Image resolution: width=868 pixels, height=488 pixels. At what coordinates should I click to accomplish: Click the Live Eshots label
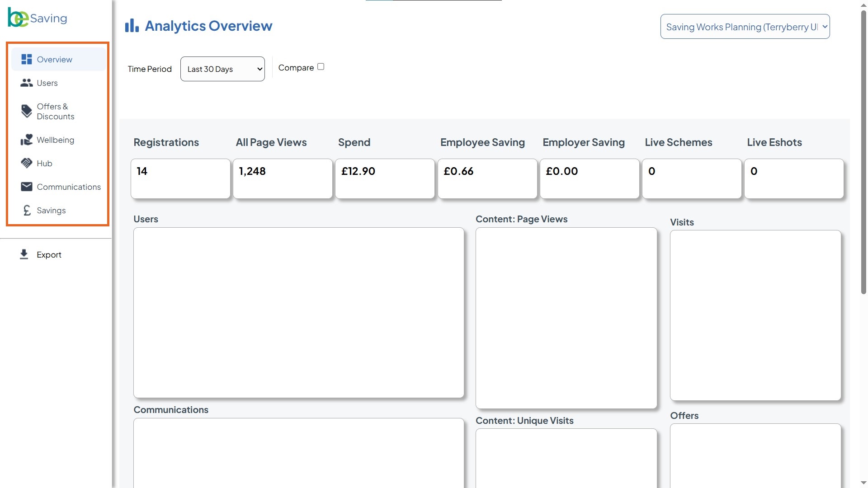tap(774, 142)
